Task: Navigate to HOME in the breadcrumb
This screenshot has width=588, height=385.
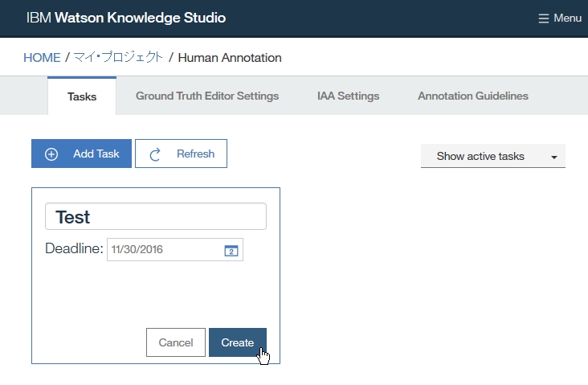Action: click(x=42, y=58)
